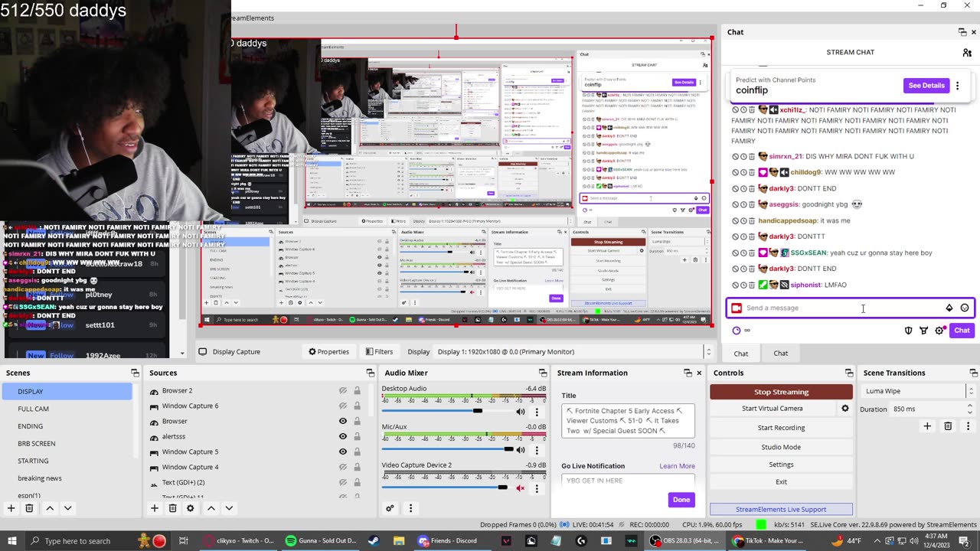Hide the alertsss source
980x551 pixels.
tap(343, 436)
